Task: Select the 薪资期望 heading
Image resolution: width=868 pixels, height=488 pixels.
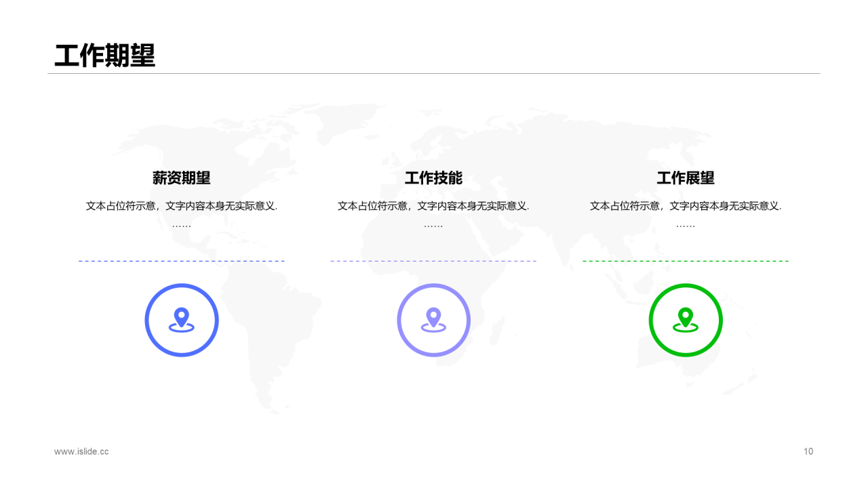Action: pos(181,178)
